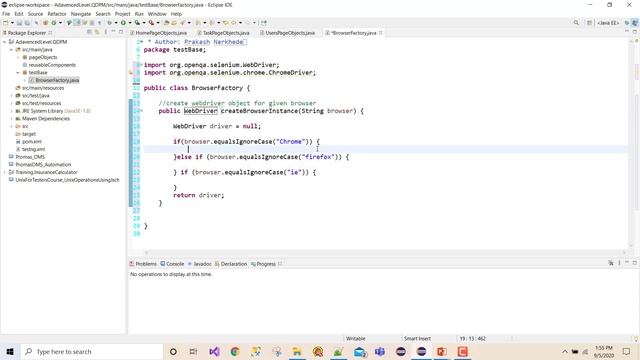Open Microsoft Teams from taskbar
The height and width of the screenshot is (360, 640).
pyautogui.click(x=380, y=351)
